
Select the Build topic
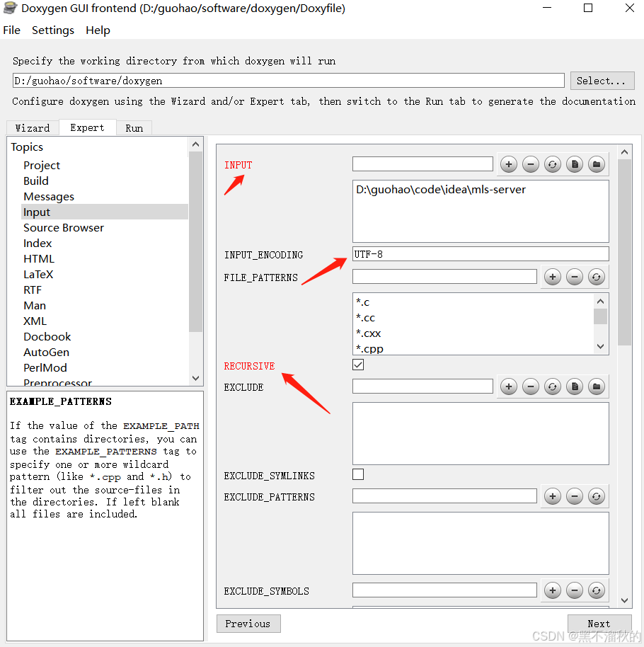tap(36, 181)
